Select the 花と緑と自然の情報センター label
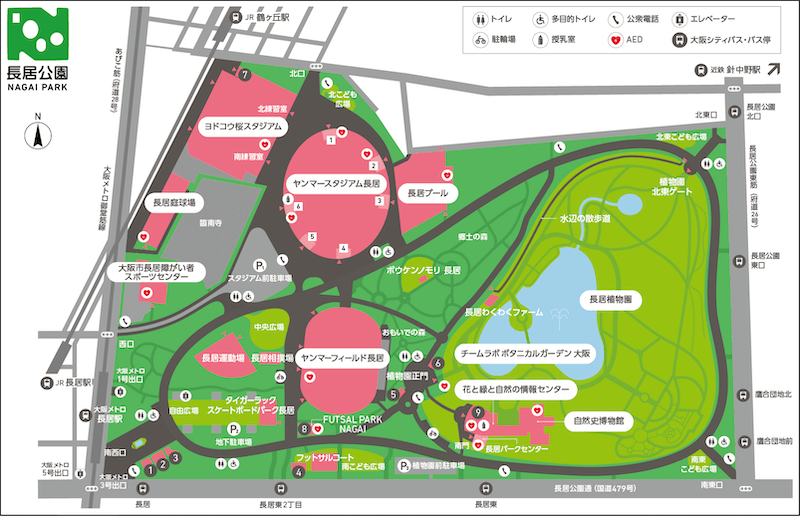The image size is (800, 516). (x=516, y=389)
